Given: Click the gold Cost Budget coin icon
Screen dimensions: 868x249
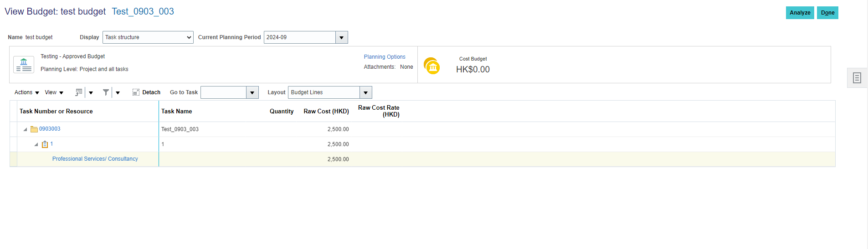Looking at the screenshot, I should click(431, 66).
